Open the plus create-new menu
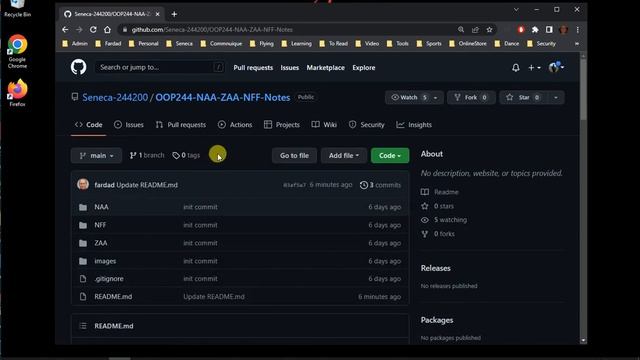The height and width of the screenshot is (360, 640). (x=534, y=68)
